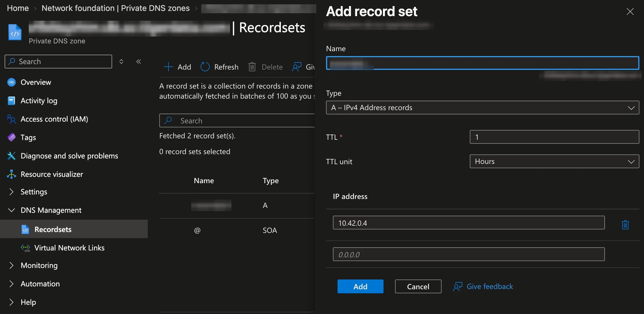
Task: Click the Cancel button
Action: coord(418,286)
